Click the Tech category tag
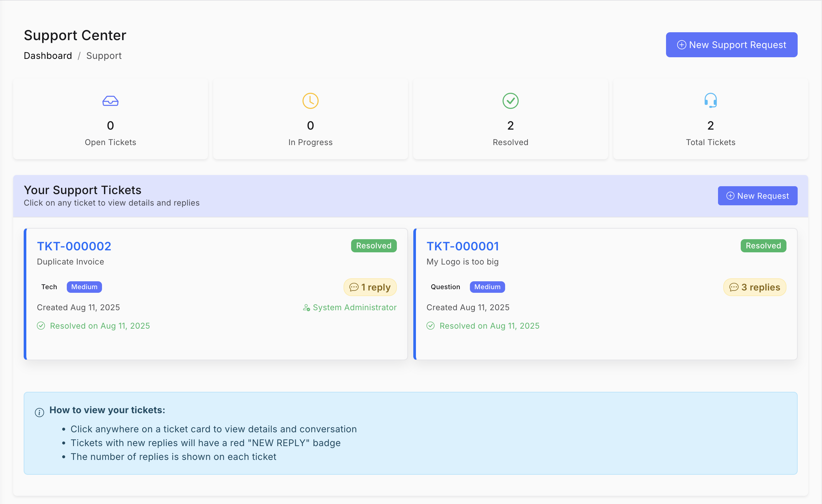This screenshot has width=822, height=504. [x=49, y=287]
